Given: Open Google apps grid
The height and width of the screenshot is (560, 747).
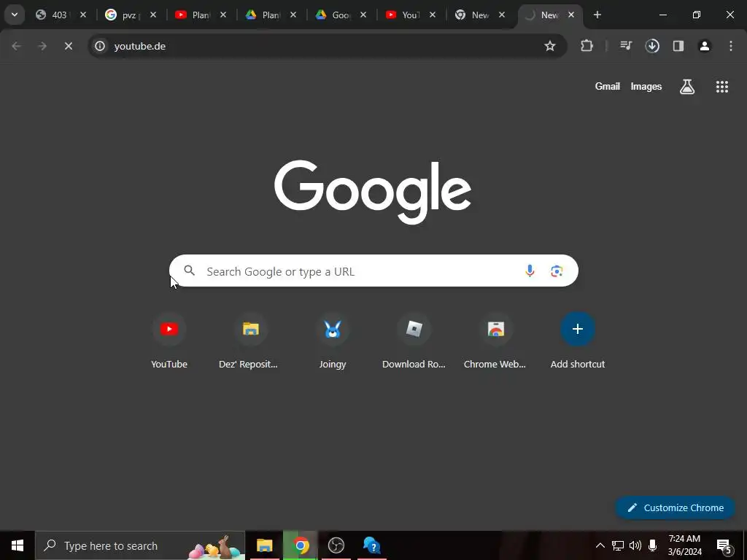Looking at the screenshot, I should [x=722, y=87].
